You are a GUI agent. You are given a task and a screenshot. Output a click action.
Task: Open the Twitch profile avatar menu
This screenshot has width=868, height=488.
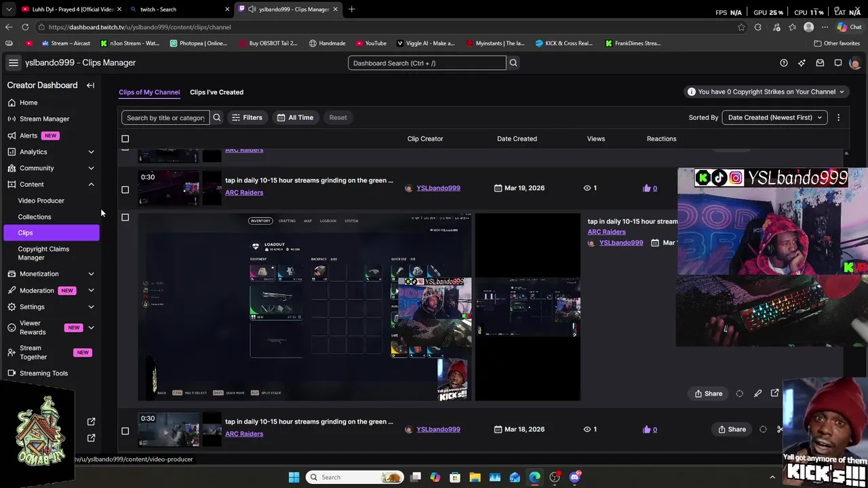[x=854, y=63]
